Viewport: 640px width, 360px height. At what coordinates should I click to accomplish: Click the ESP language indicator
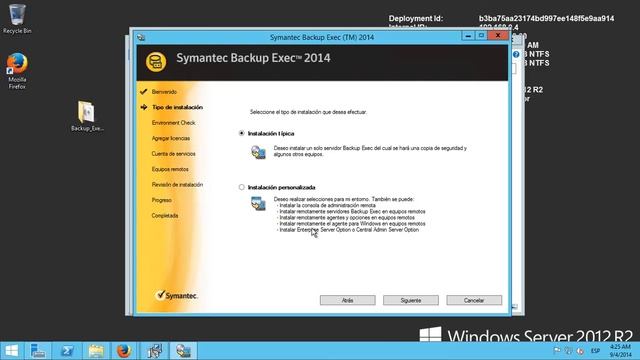point(595,351)
